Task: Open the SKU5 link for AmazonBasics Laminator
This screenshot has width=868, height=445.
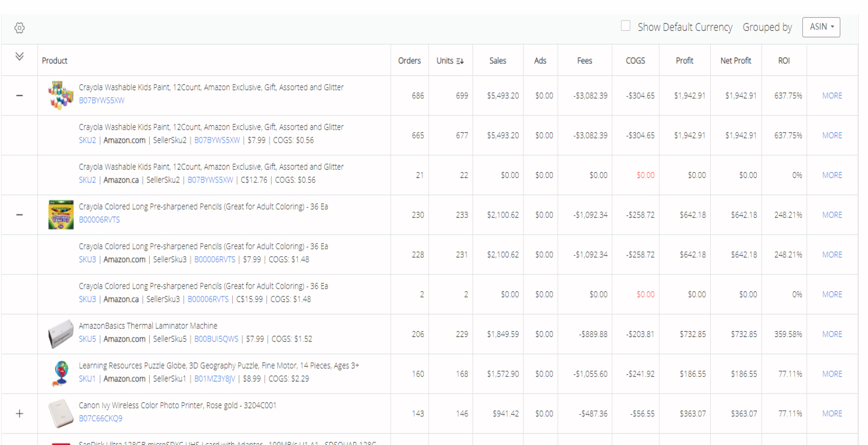Action: click(x=87, y=339)
